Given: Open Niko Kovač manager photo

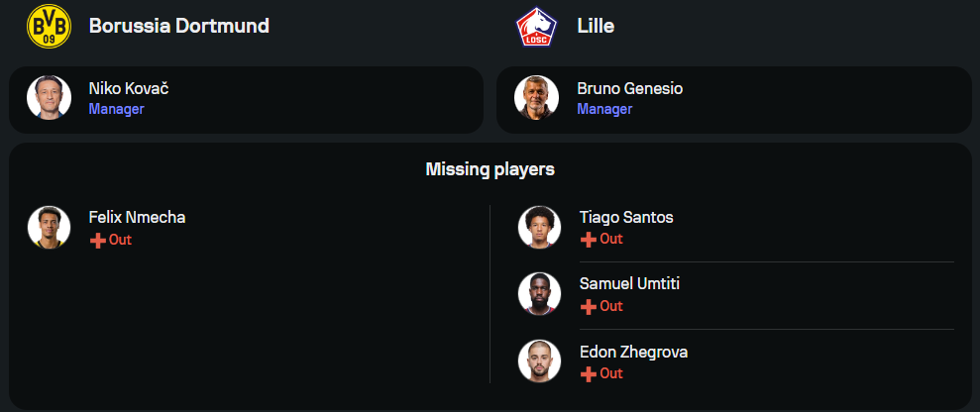Looking at the screenshot, I should 50,98.
